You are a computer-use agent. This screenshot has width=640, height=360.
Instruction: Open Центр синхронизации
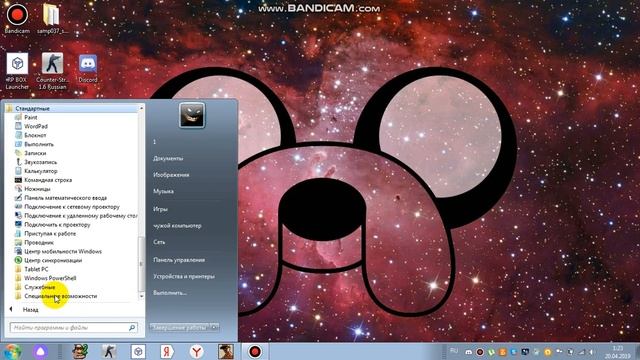[53, 260]
